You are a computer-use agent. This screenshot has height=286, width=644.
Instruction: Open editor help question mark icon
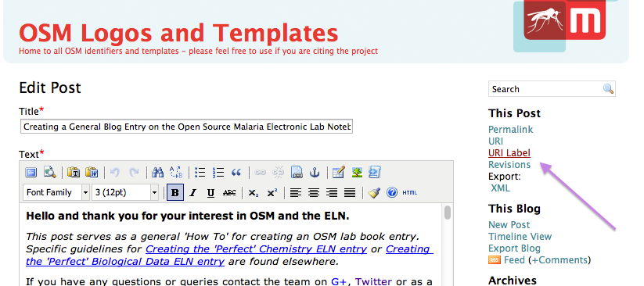point(392,192)
